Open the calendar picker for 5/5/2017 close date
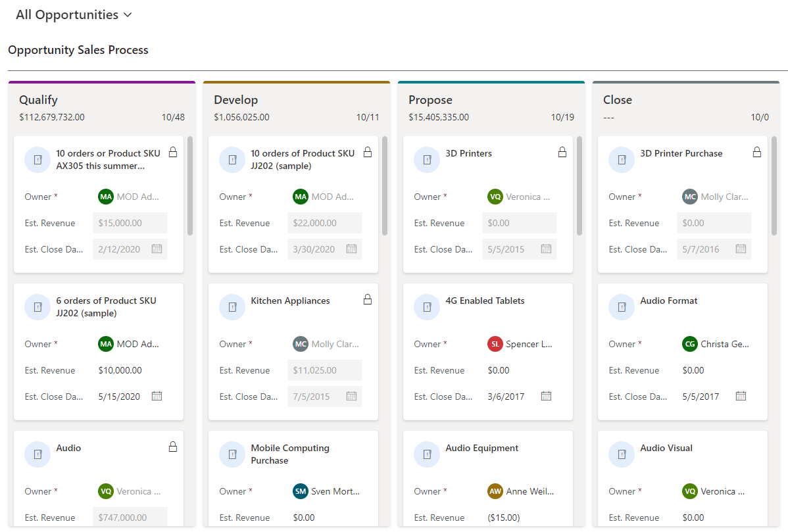 (741, 396)
